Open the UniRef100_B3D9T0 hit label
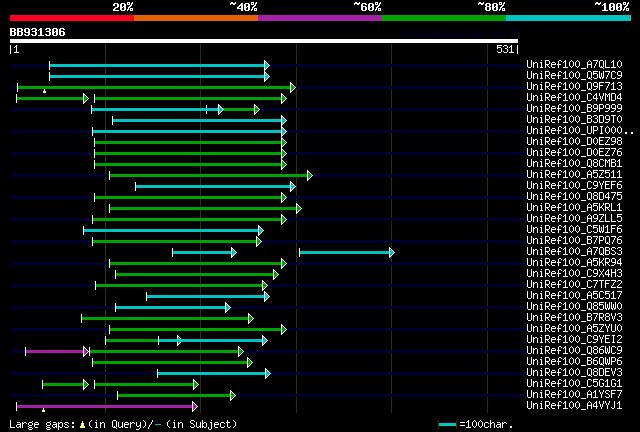 click(x=574, y=119)
